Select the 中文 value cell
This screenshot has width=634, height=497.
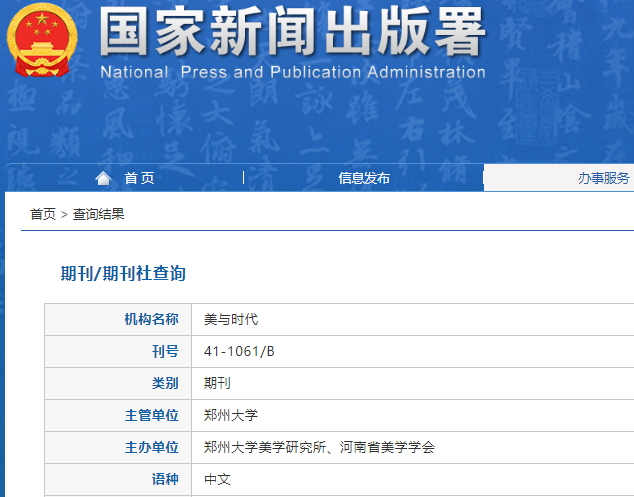tap(413, 480)
